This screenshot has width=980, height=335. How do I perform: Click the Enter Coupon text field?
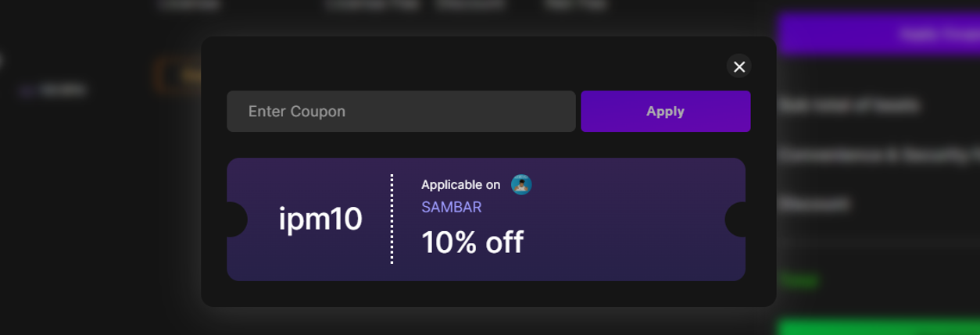point(401,112)
